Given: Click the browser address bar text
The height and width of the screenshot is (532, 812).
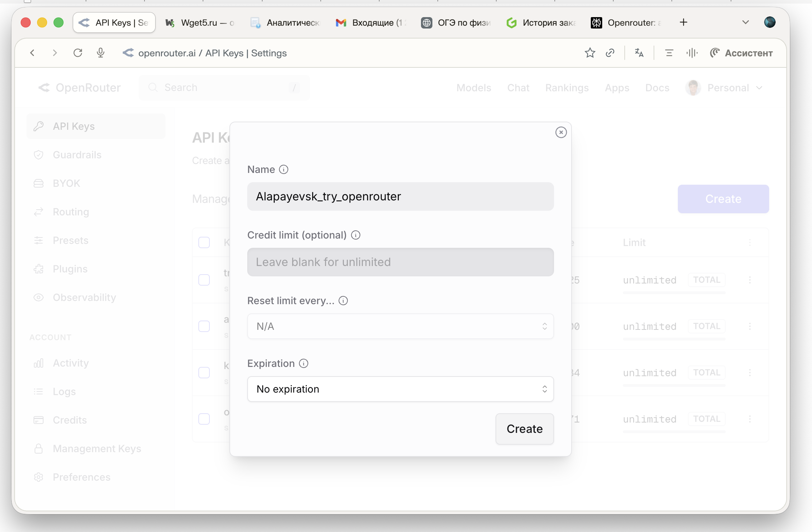Looking at the screenshot, I should (213, 53).
